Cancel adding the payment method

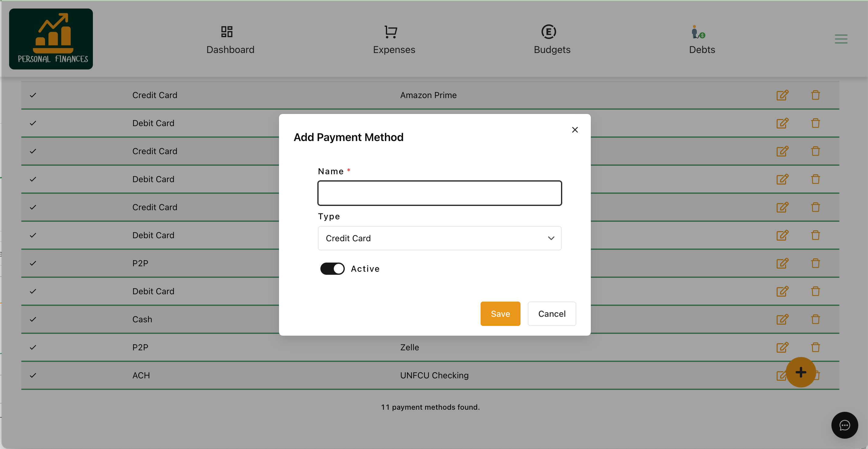click(x=552, y=313)
